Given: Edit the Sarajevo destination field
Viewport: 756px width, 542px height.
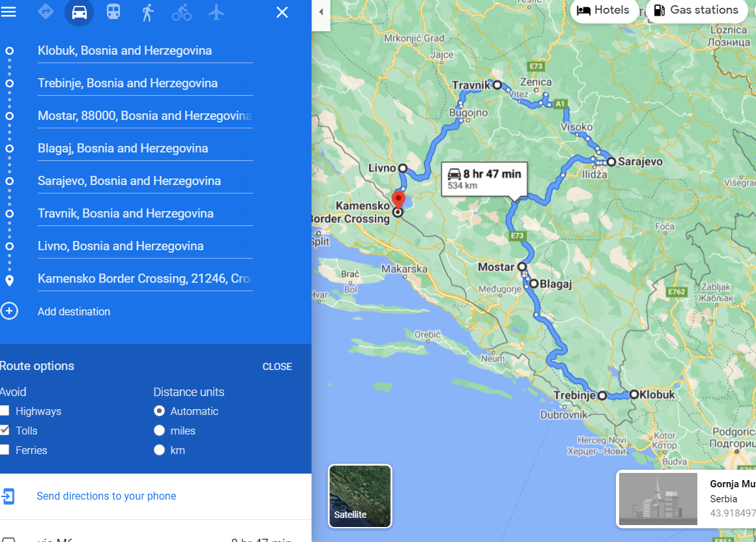Looking at the screenshot, I should point(145,180).
